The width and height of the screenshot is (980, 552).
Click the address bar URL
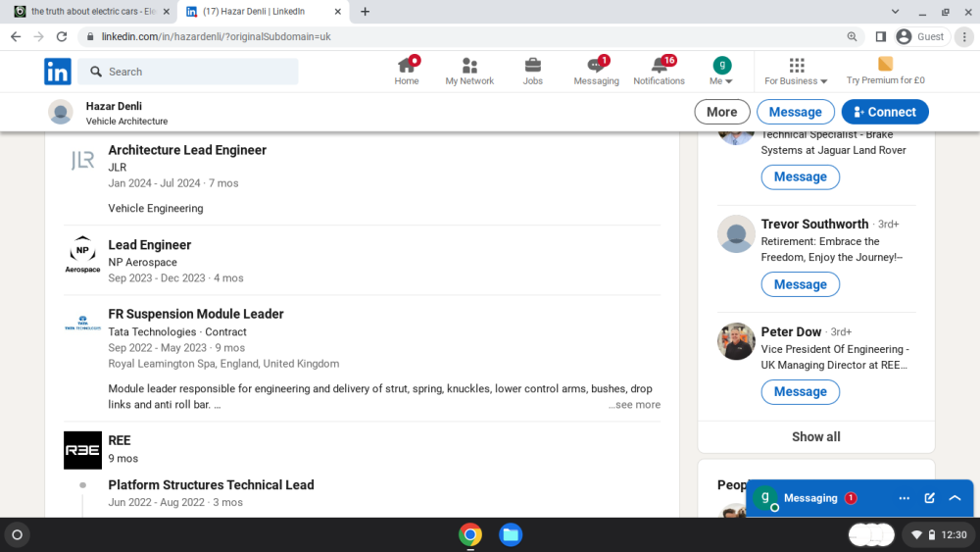pos(217,37)
